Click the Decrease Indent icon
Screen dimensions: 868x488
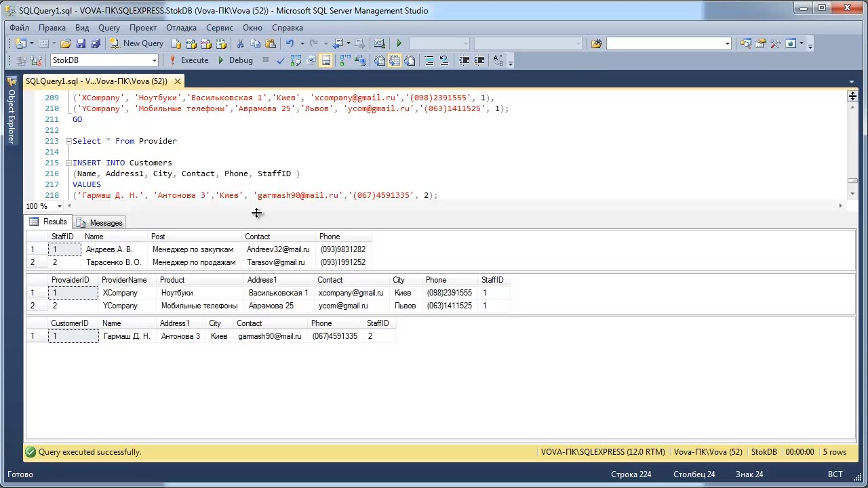(464, 60)
